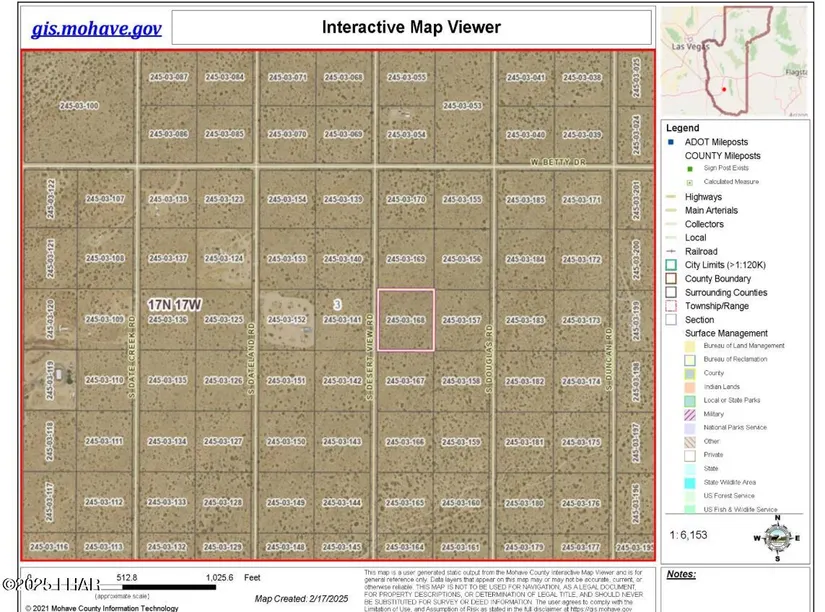Click the W Betty Dr road label
The width and height of the screenshot is (825, 612).
pos(557,160)
